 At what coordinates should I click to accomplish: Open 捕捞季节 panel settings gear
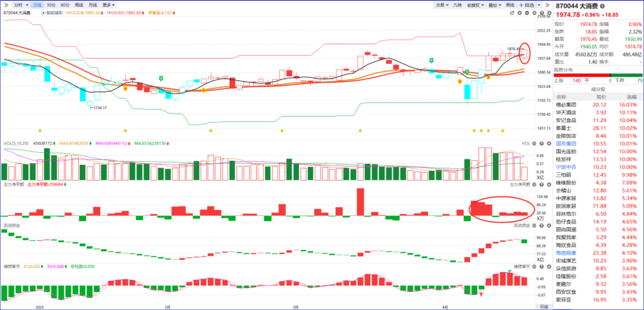tap(534, 266)
